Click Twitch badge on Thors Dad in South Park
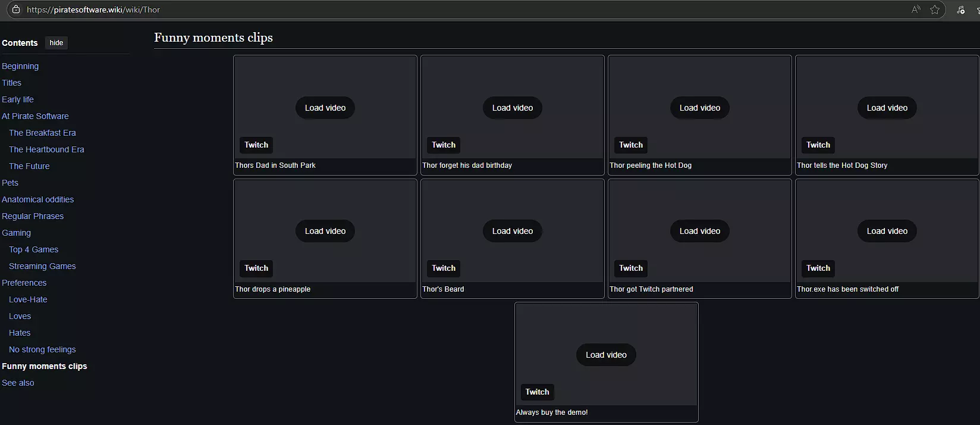This screenshot has height=425, width=980. [x=256, y=145]
